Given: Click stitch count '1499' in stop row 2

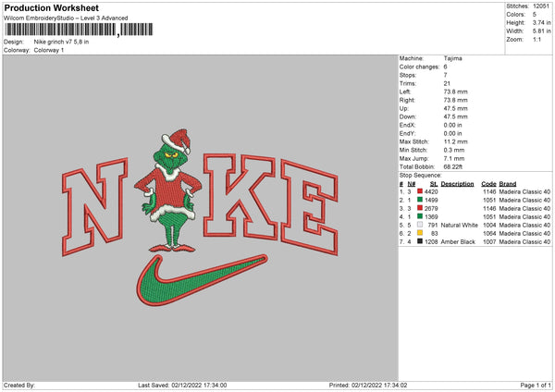Looking at the screenshot, I should pyautogui.click(x=431, y=200).
